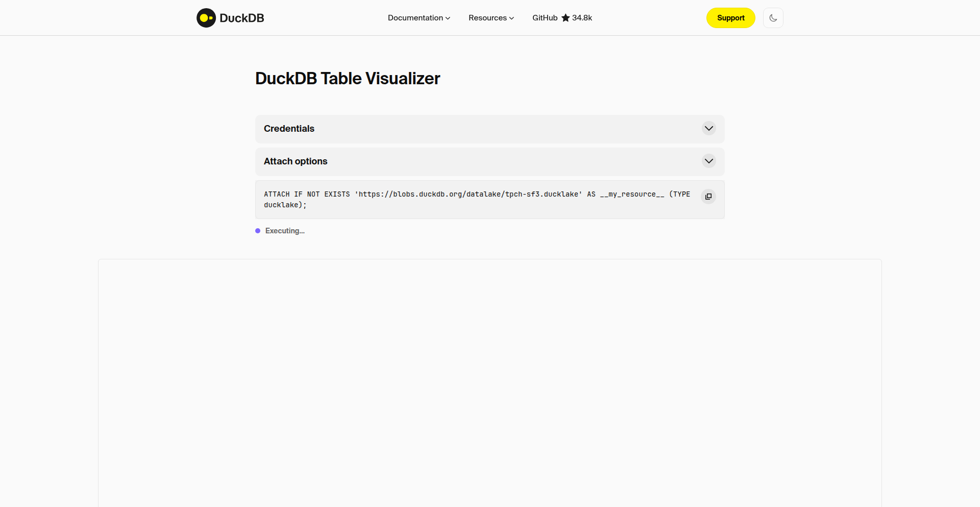Open the Documentation dropdown

click(419, 17)
